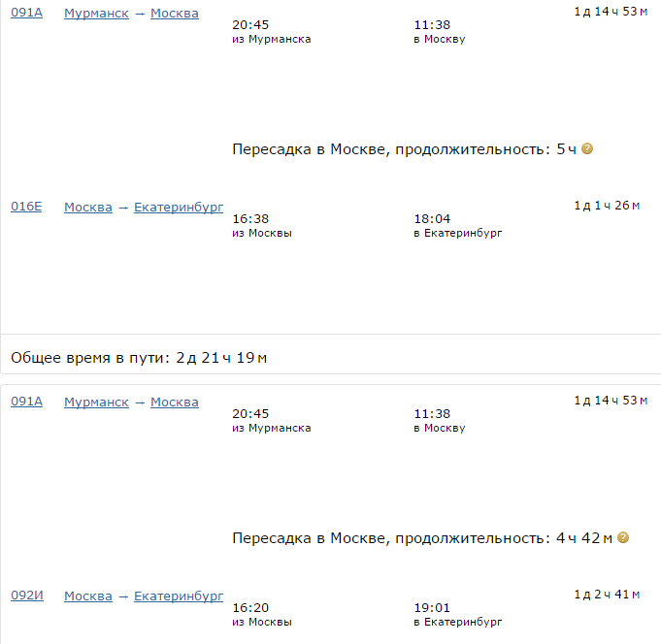This screenshot has height=644, width=661.
Task: Open train number 016Е link
Action: point(27,208)
